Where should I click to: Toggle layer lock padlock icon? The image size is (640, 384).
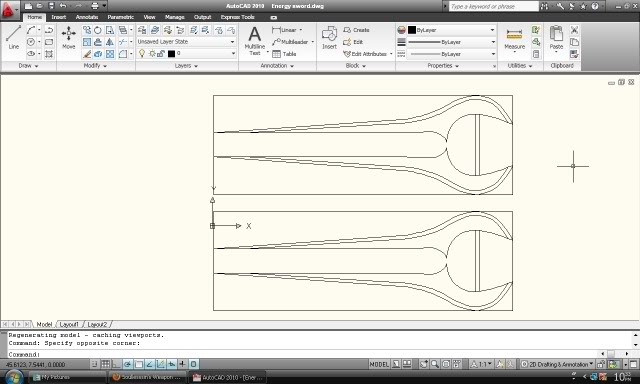click(x=161, y=53)
